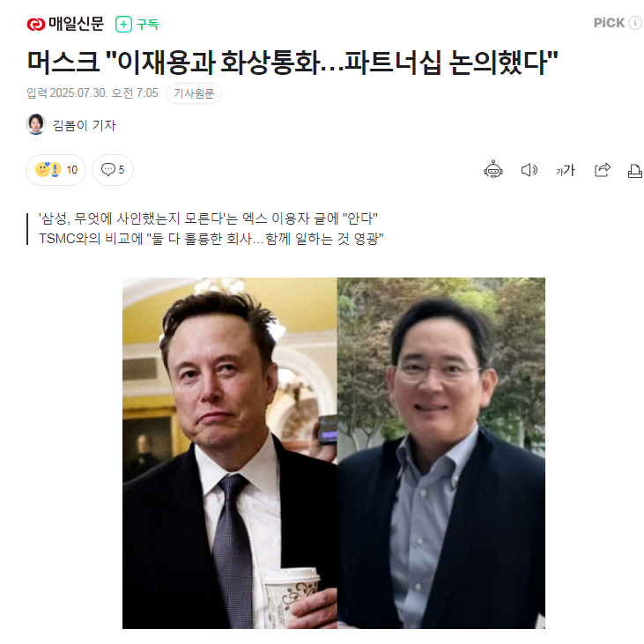The width and height of the screenshot is (644, 644).
Task: Subscribe with the green 구독 plus button
Action: [137, 25]
